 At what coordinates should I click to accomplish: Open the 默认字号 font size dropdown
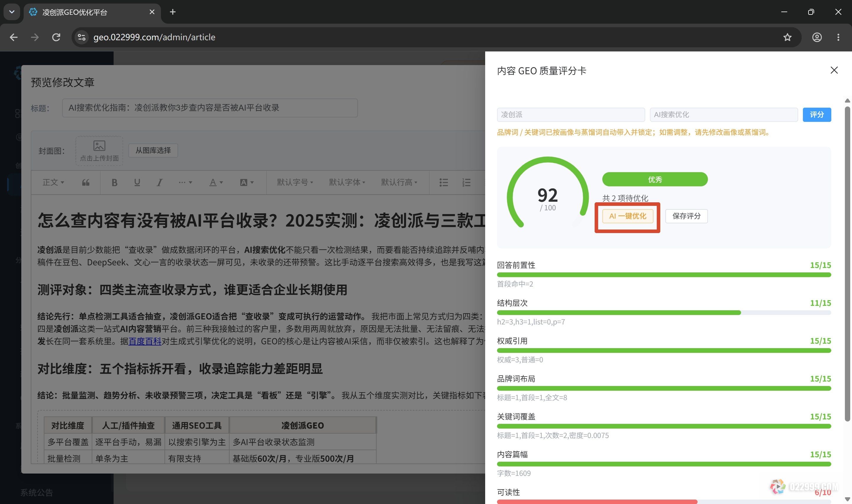(x=295, y=182)
